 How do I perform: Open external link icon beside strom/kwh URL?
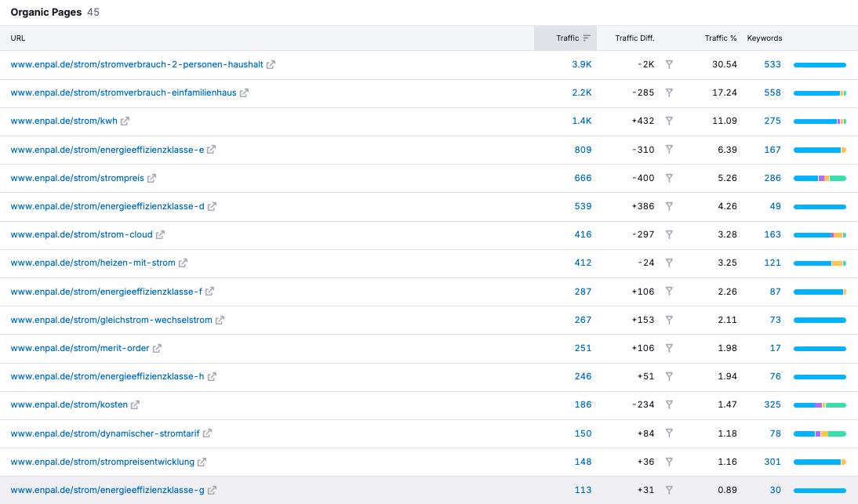[125, 121]
